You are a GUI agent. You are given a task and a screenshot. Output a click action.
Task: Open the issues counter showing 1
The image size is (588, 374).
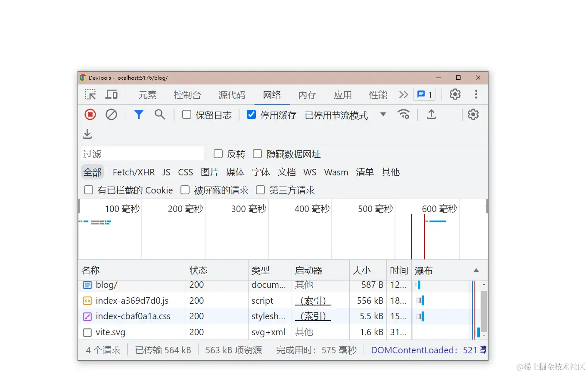coord(425,94)
